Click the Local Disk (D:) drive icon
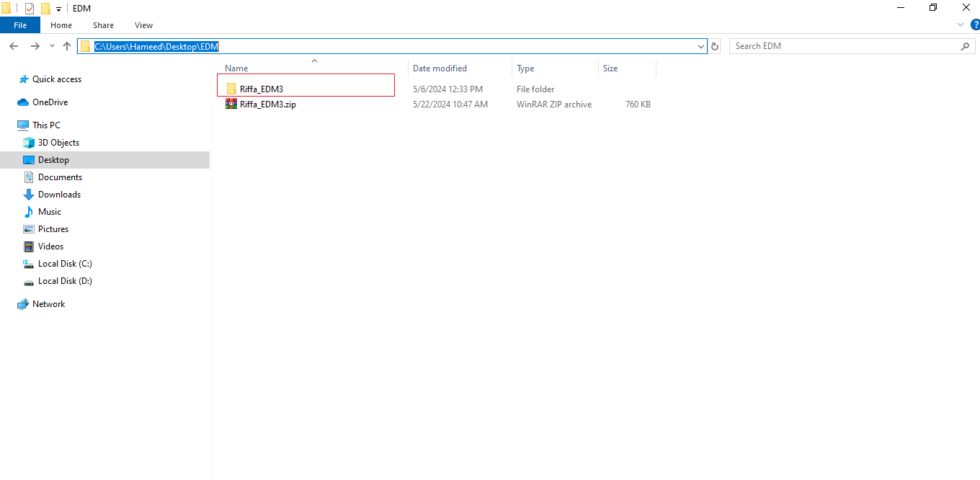 click(29, 282)
